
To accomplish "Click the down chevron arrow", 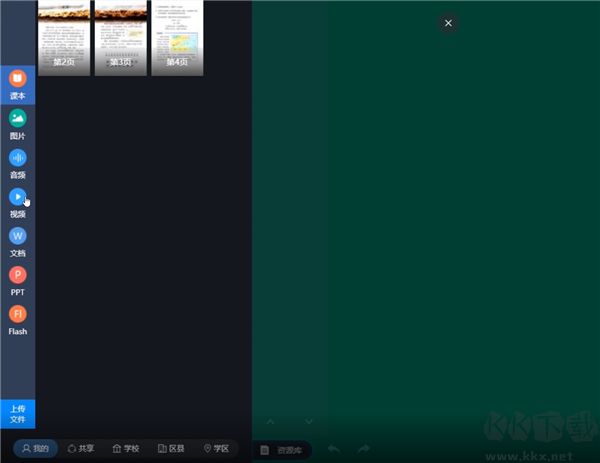I will pyautogui.click(x=309, y=421).
